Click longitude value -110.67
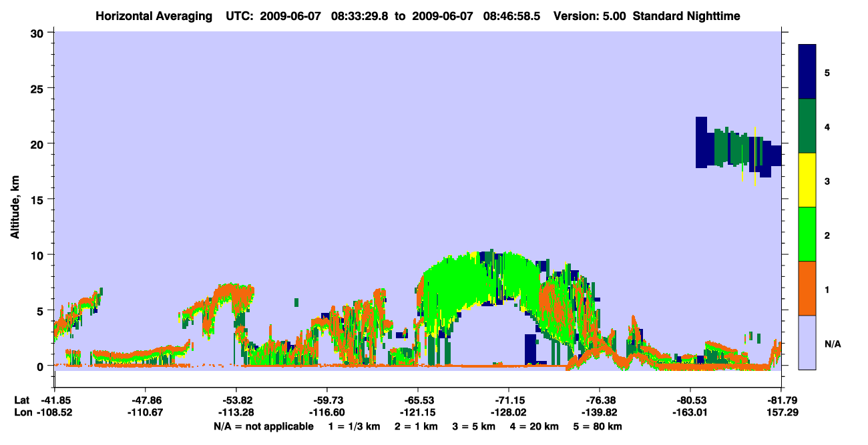This screenshot has height=445, width=868. (146, 413)
